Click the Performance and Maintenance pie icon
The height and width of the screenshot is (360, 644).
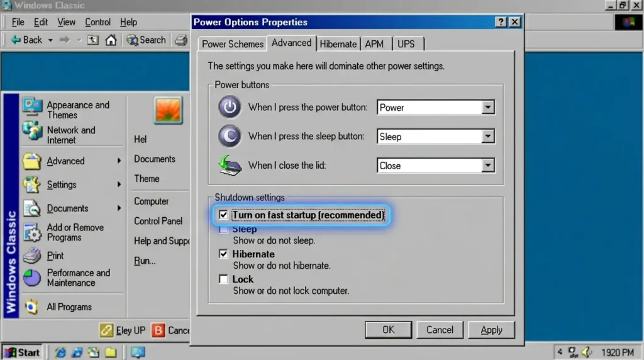[31, 278]
